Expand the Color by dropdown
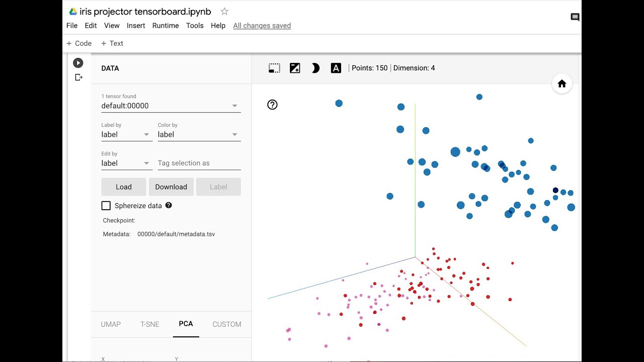 [199, 135]
